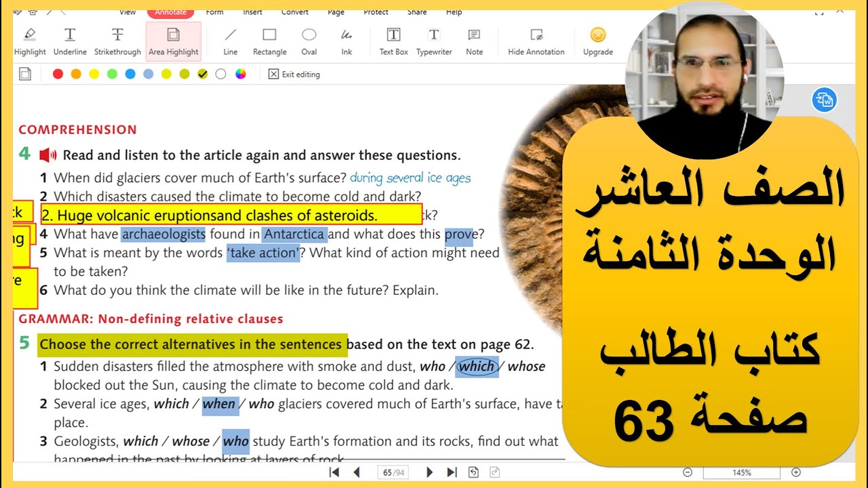Select the Ink freehand tool

pos(347,41)
